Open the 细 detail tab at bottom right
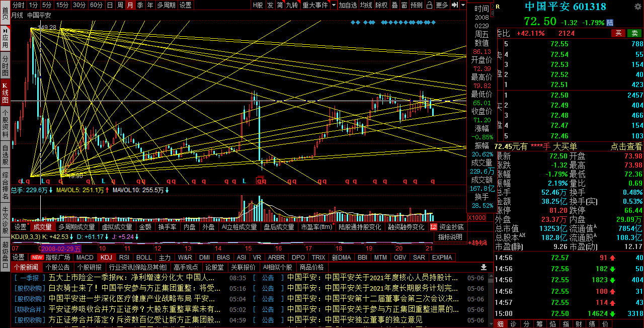This screenshot has width=644, height=328. tap(501, 324)
